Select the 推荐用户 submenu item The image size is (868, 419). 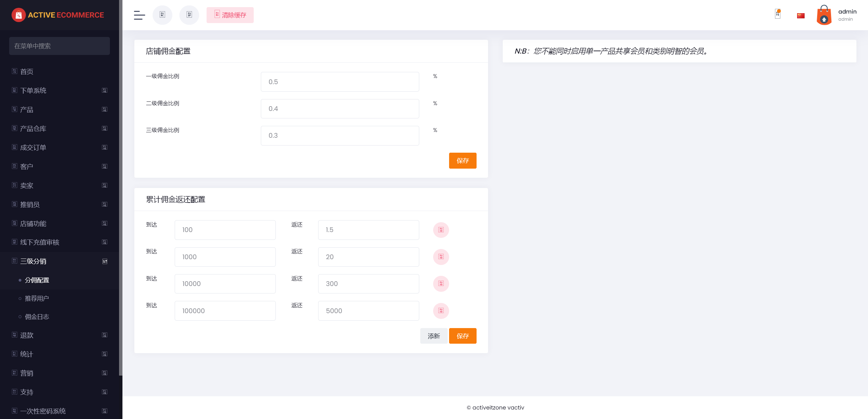(37, 298)
